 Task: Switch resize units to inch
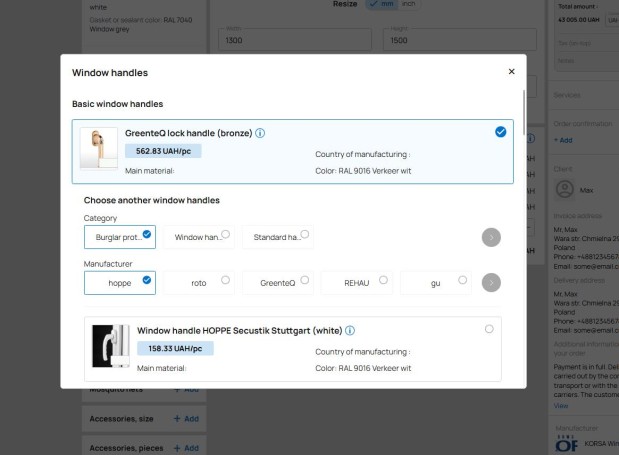[409, 4]
